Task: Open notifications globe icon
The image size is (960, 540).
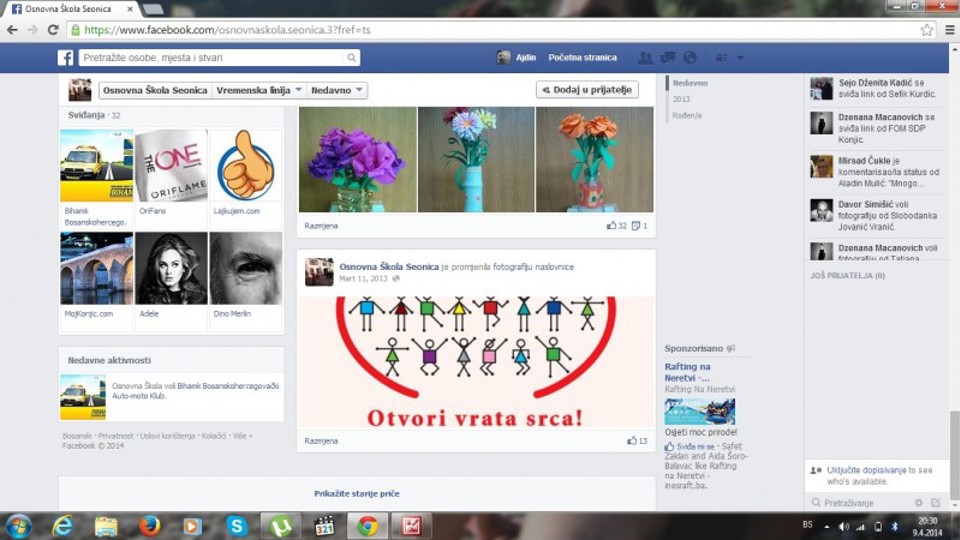Action: (x=690, y=58)
